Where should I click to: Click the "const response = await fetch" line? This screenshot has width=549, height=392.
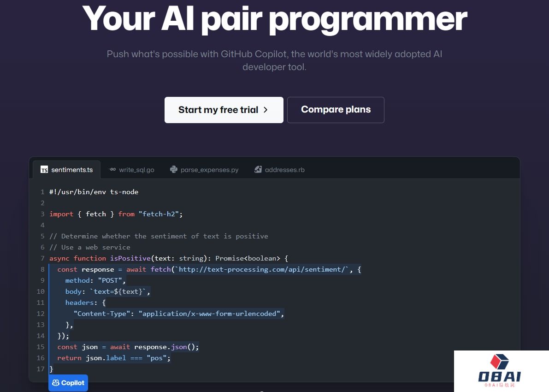coord(209,269)
